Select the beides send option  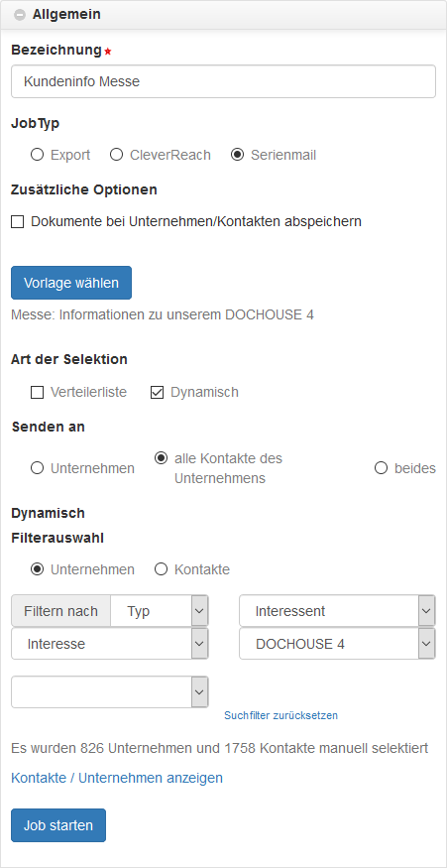pos(381,468)
